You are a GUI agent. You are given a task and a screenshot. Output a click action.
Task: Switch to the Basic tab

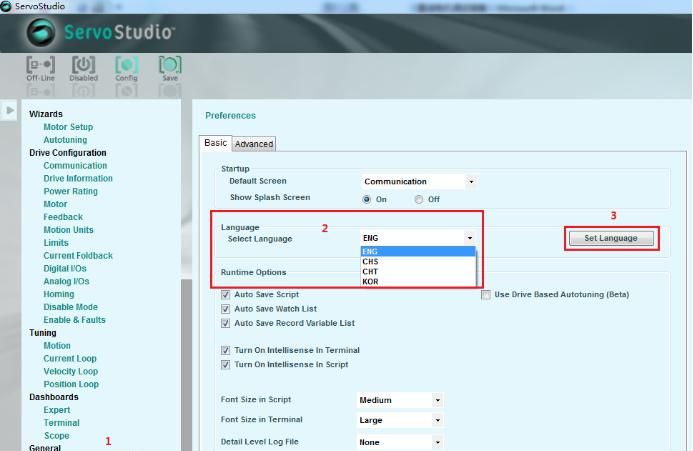(x=216, y=143)
